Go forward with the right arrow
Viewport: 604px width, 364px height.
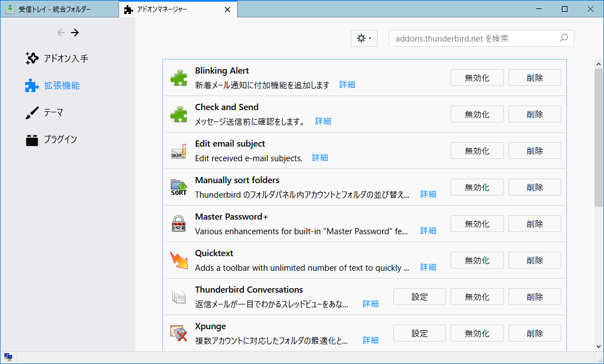(75, 33)
